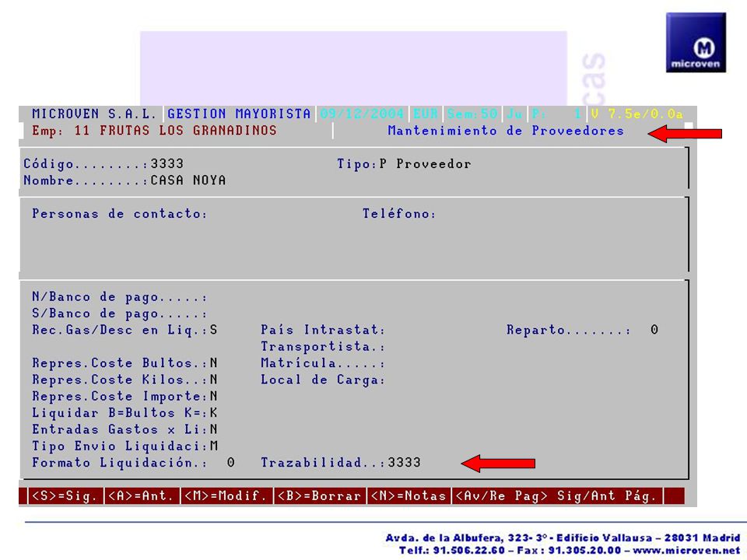
Task: Click the Reparto value 0
Action: click(x=654, y=330)
